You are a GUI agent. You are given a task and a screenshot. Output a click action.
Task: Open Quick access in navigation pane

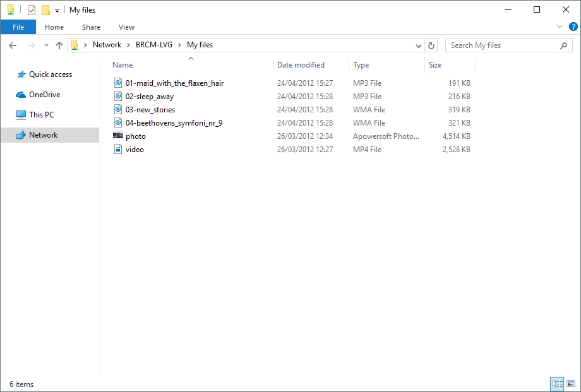pyautogui.click(x=51, y=74)
